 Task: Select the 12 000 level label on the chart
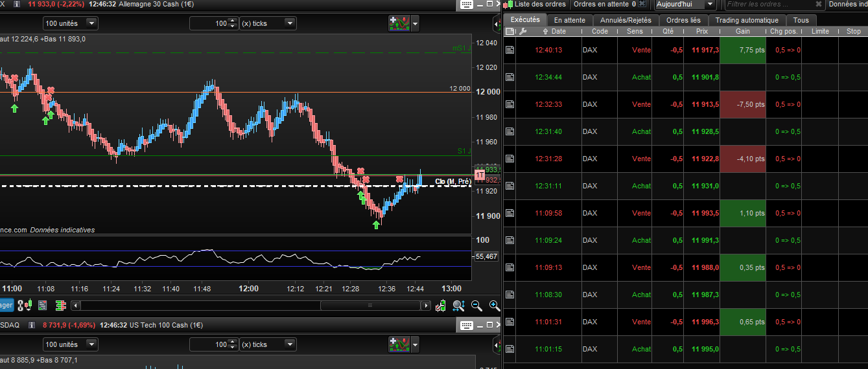[460, 89]
